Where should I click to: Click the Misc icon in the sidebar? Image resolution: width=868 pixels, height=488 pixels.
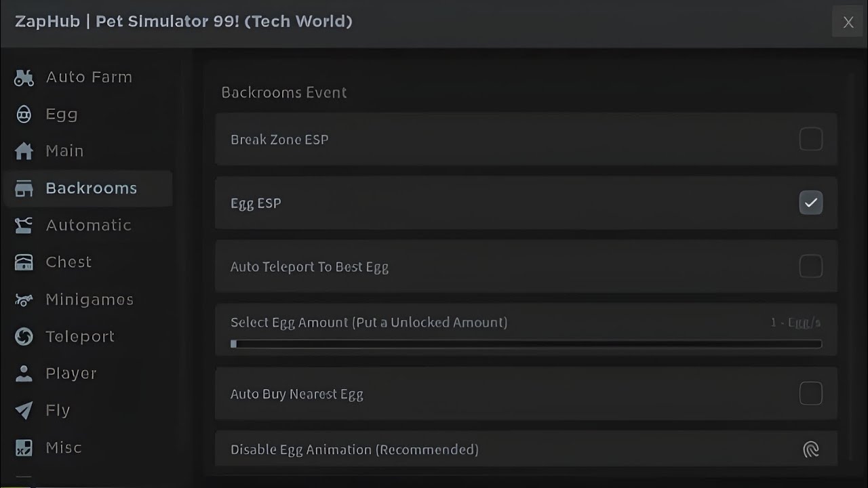point(24,448)
